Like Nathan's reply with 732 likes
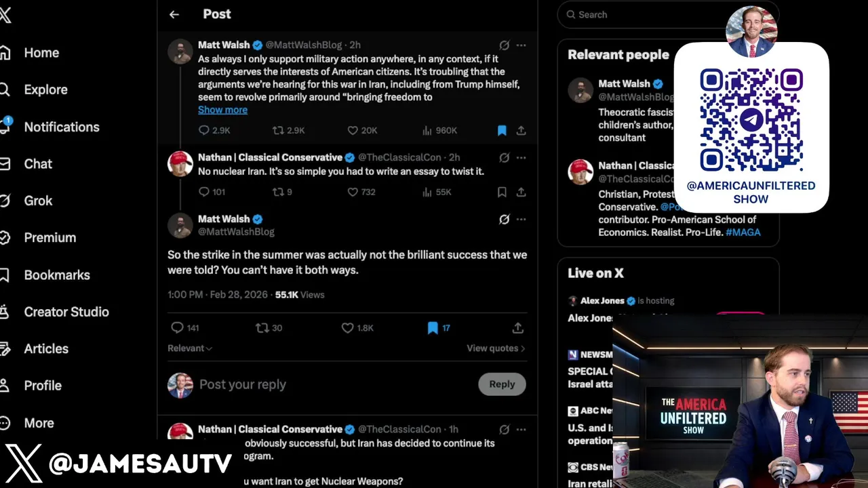This screenshot has height=488, width=868. (x=361, y=192)
